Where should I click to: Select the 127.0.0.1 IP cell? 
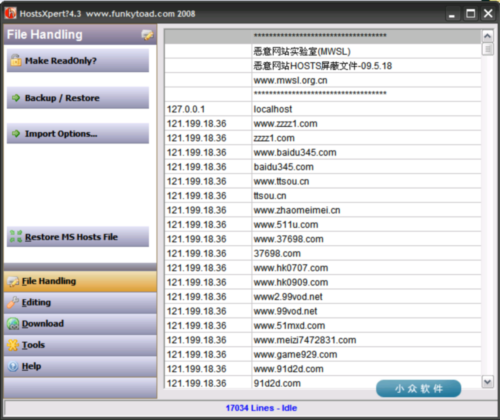(208, 109)
